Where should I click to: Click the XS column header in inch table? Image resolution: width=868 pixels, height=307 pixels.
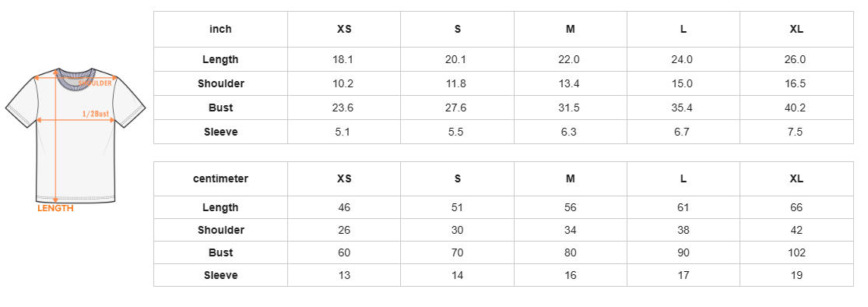coord(344,30)
